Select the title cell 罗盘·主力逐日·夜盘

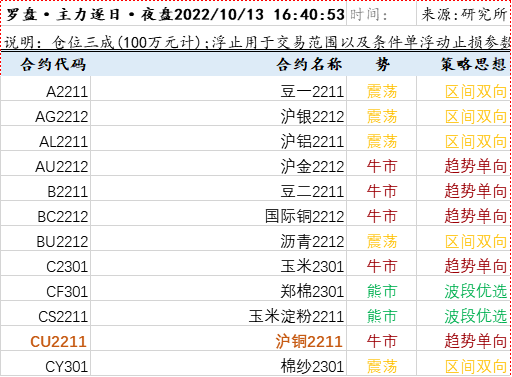174,14
